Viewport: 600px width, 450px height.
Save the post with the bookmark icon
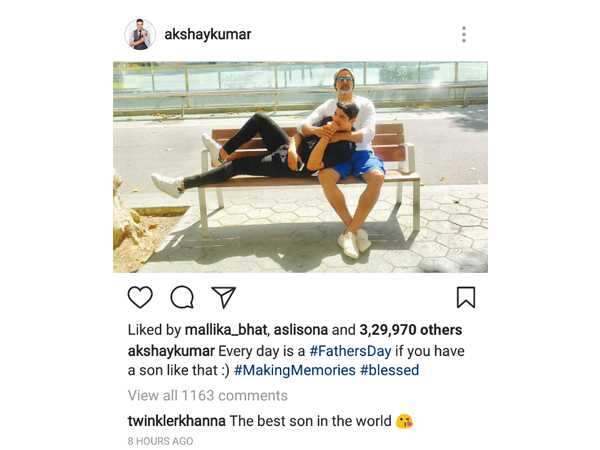click(x=466, y=297)
